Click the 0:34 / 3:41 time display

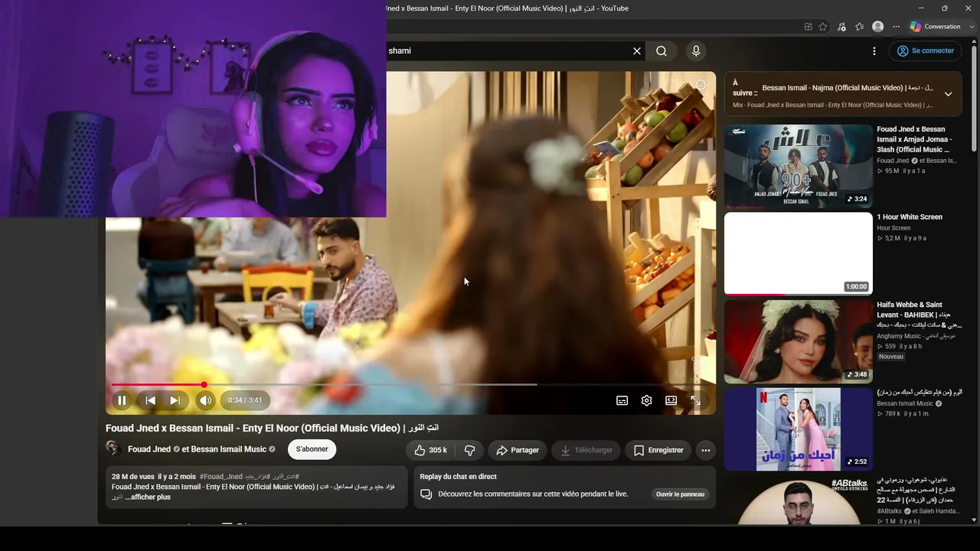245,400
